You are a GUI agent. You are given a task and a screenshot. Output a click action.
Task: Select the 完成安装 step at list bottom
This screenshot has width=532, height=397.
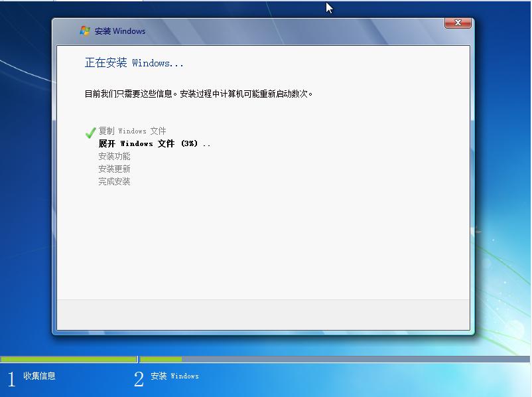[x=116, y=181]
